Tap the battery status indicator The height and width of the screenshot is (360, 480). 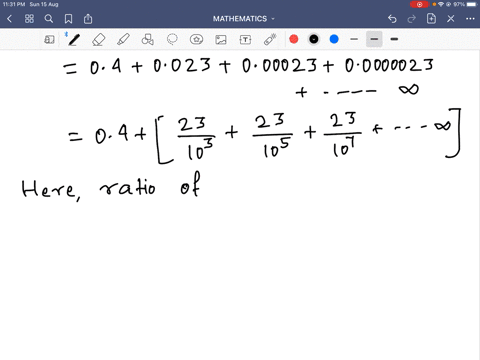click(x=472, y=4)
